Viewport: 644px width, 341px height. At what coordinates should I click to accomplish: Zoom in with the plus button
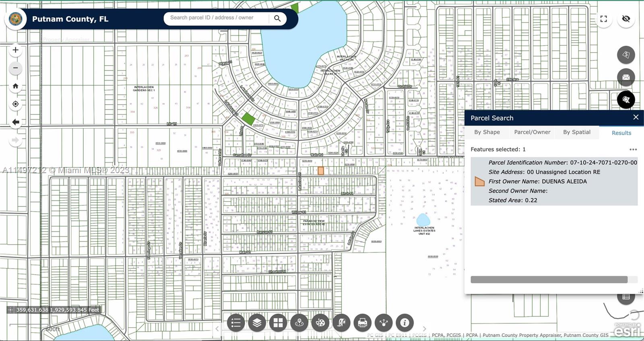[x=15, y=50]
